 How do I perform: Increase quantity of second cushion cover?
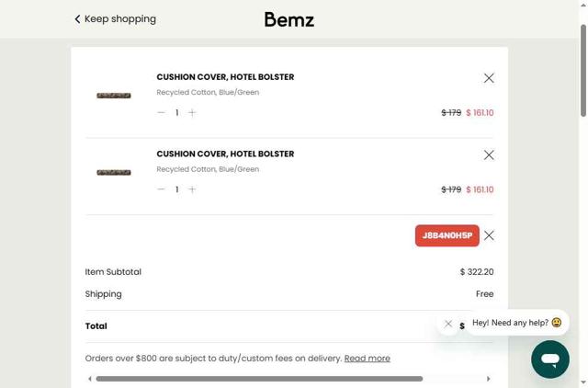[192, 189]
